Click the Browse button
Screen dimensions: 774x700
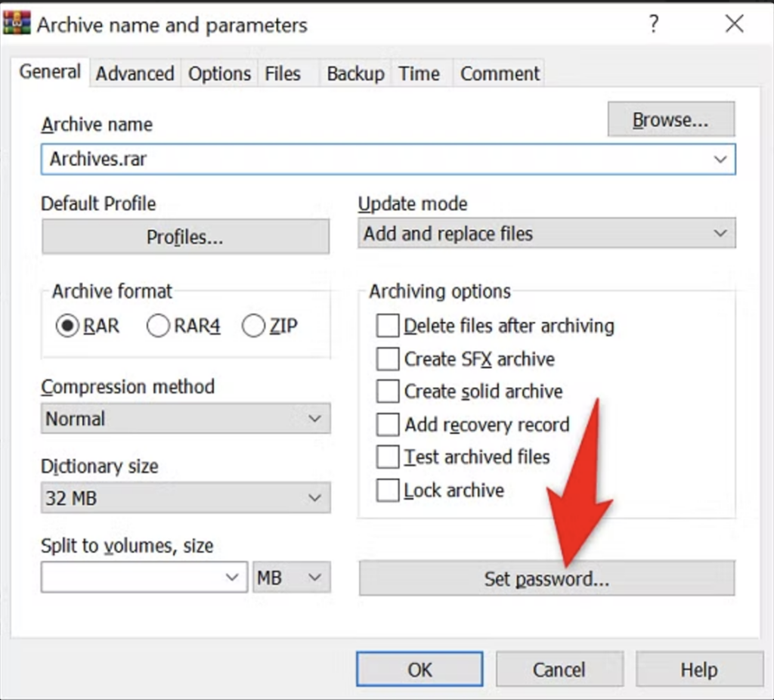point(671,119)
